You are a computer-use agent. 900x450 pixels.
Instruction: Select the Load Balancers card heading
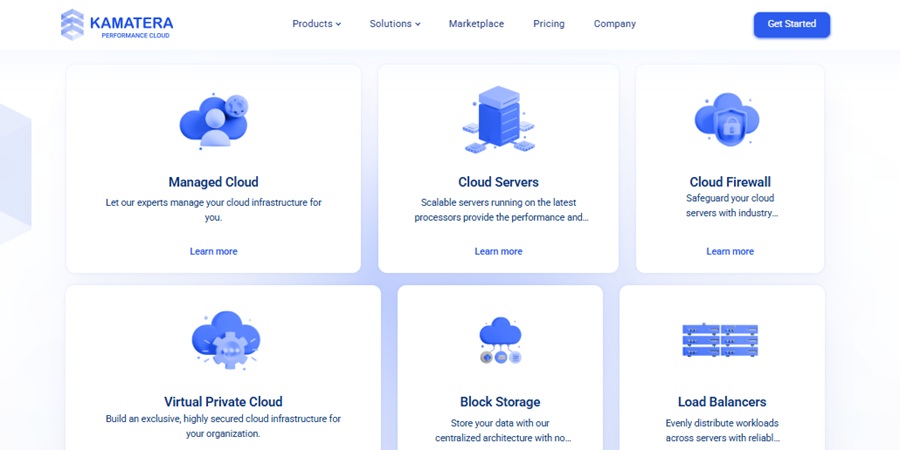(x=722, y=402)
